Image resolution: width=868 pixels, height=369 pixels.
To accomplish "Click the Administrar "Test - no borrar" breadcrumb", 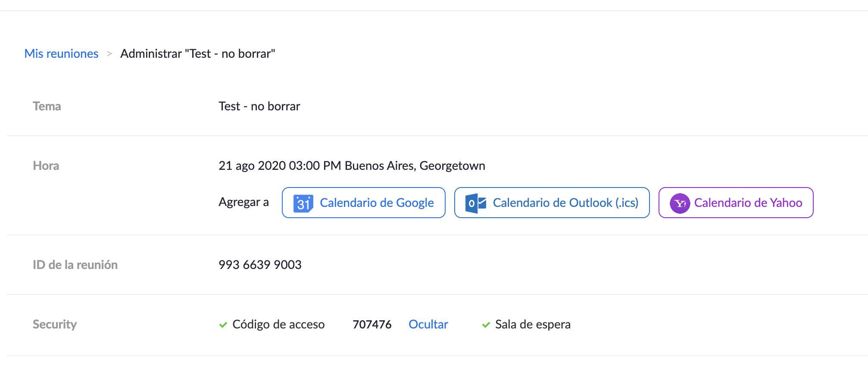I will [x=197, y=53].
